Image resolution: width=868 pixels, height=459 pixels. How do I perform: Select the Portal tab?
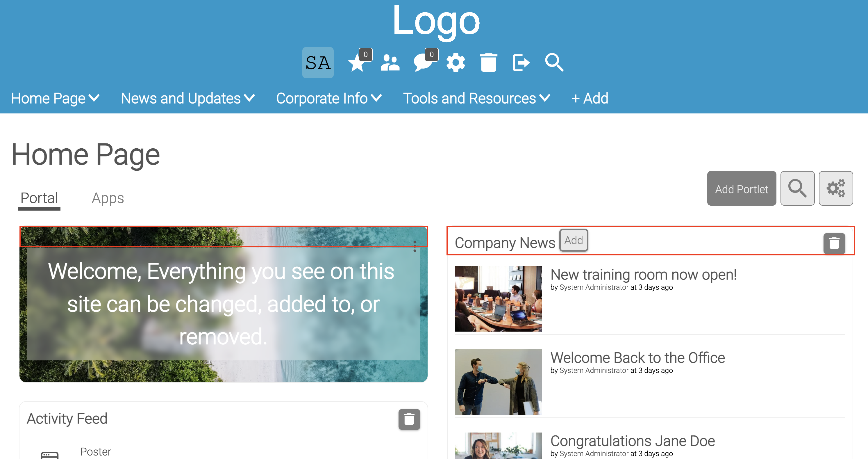(39, 198)
